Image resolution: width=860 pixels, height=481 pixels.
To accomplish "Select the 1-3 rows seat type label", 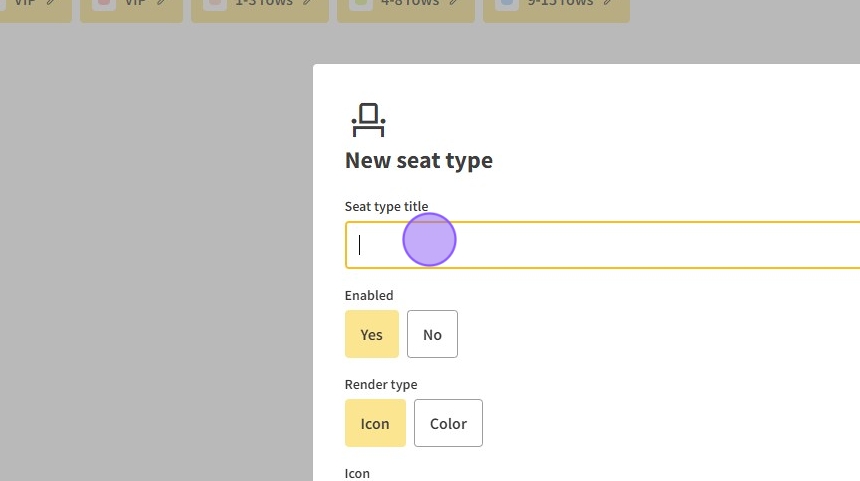I will click(260, 3).
